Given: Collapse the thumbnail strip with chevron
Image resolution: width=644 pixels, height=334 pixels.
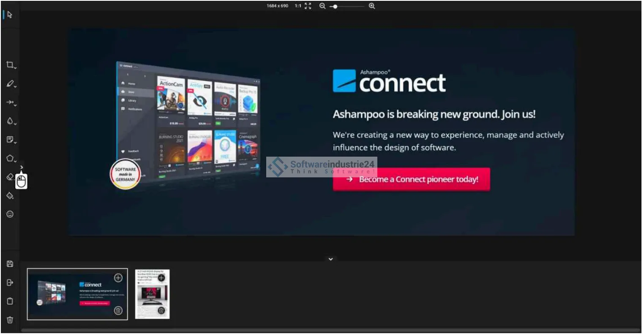Looking at the screenshot, I should [331, 259].
